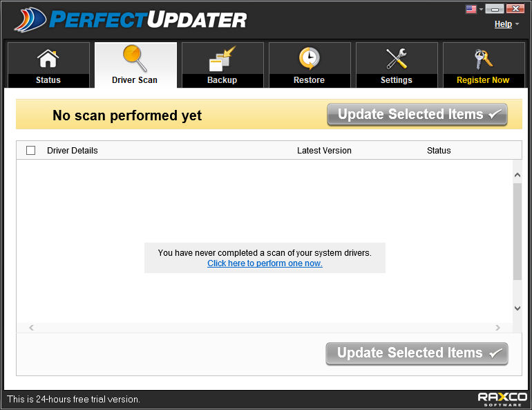Click the Restore clock icon
The image size is (532, 410).
(x=309, y=58)
